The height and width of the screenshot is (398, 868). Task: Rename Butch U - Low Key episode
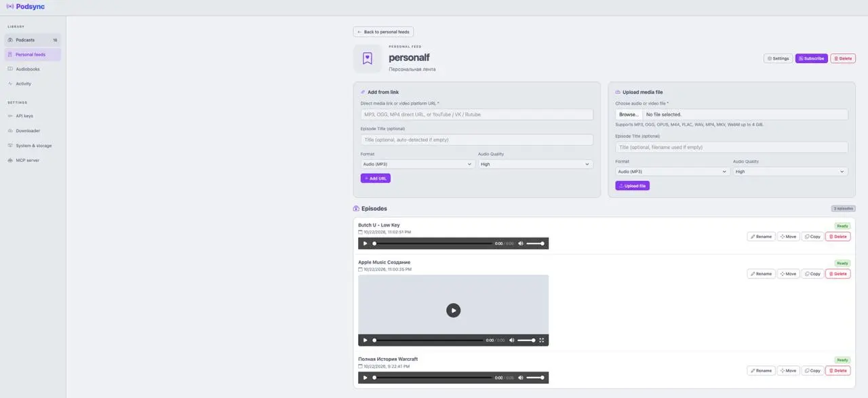pos(761,237)
